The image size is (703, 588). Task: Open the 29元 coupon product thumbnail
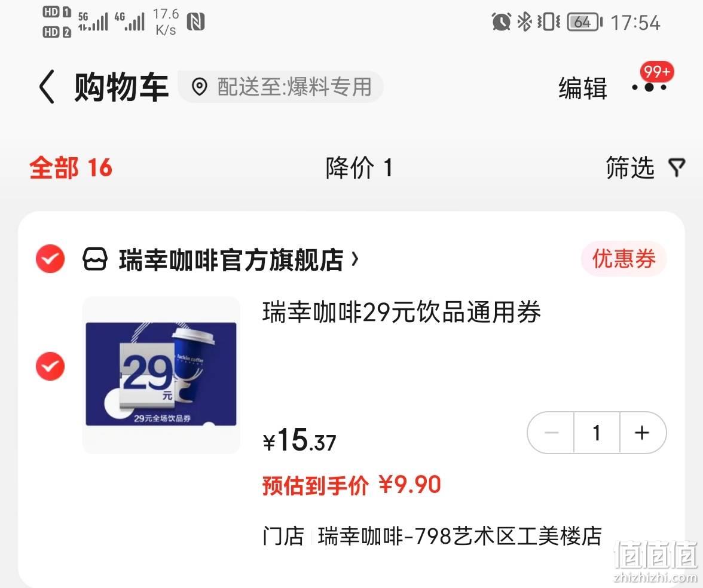click(x=161, y=375)
